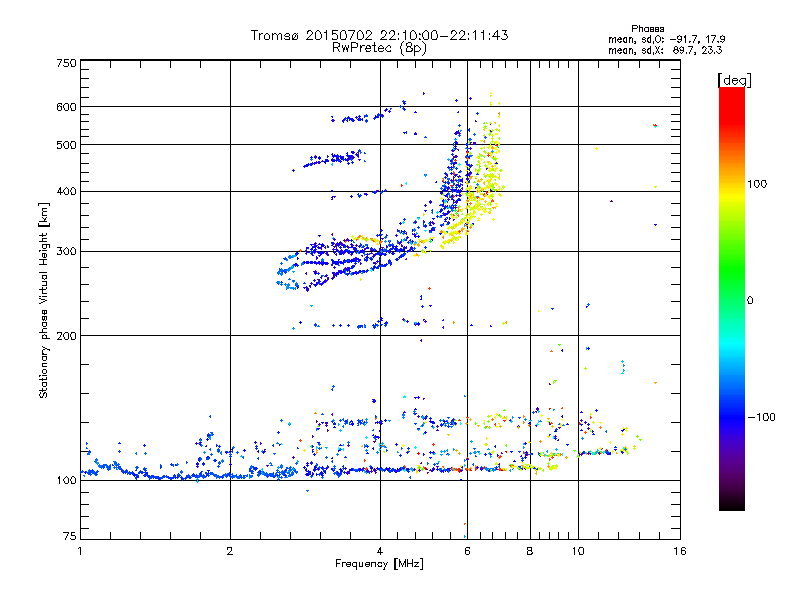Screen dimensions: 800x600
Task: Click the 'mean, sd,X: 89.7, 23.3' text
Action: tap(665, 50)
